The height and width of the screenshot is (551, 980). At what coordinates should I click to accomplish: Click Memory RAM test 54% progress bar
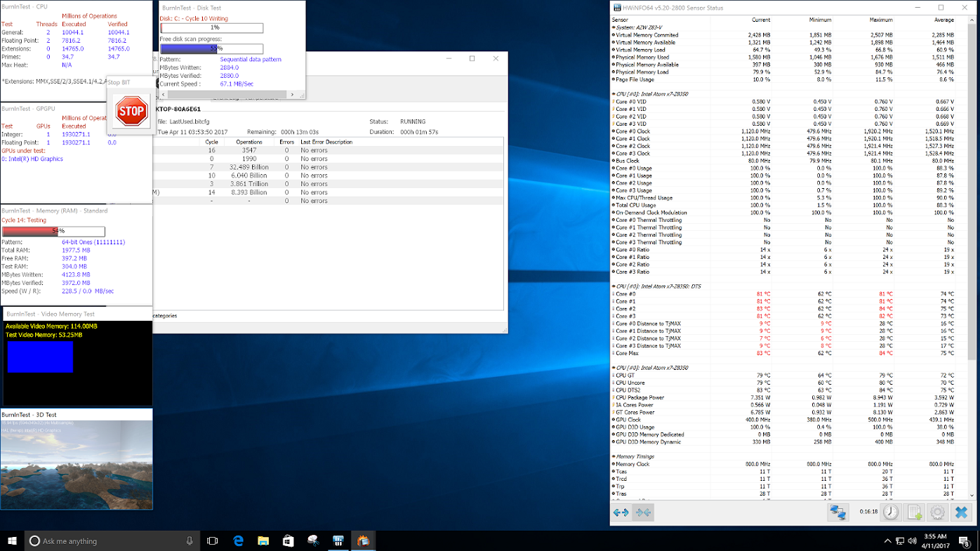click(53, 232)
